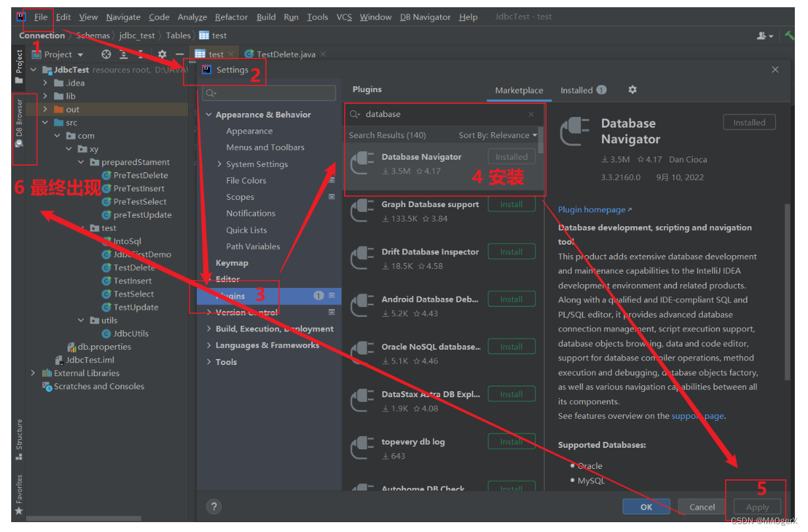Viewport: 808px width, 532px height.
Task: Select Keymap in settings tree
Action: coord(232,263)
